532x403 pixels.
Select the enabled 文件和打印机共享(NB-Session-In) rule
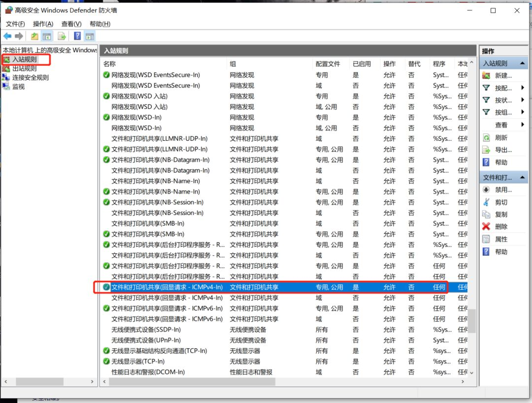[285, 202]
